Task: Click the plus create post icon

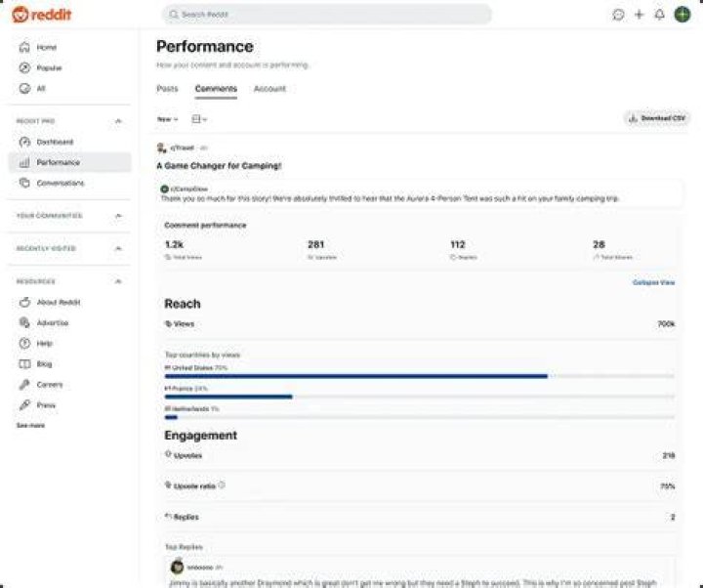Action: click(x=639, y=15)
